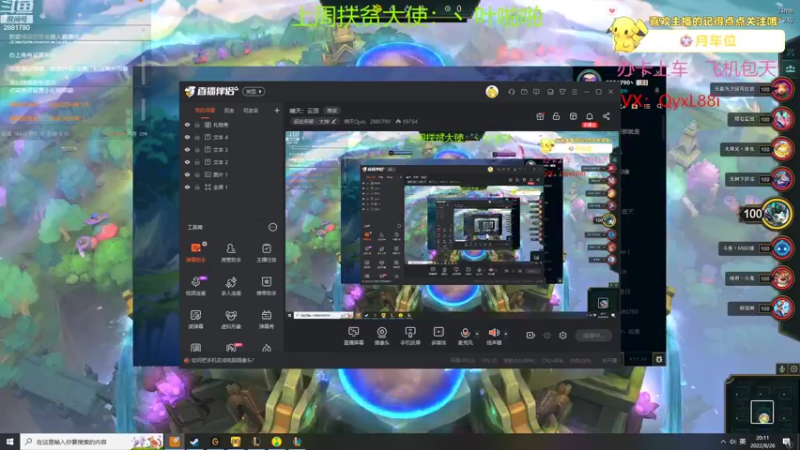Screen dimensions: 800x450
Task: Switch to the third scene tab
Action: pyautogui.click(x=251, y=110)
